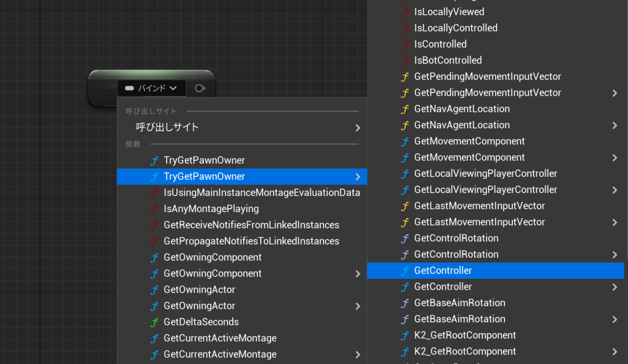Click the delegate icon right of the bind dropdown

click(200, 88)
